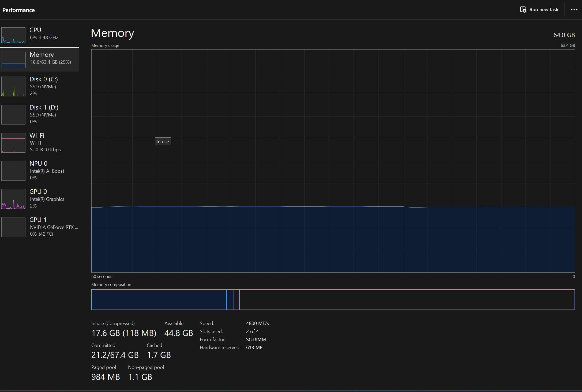Select the Wi-Fi throughput graph thumbnail
The image size is (582, 392).
tap(13, 142)
